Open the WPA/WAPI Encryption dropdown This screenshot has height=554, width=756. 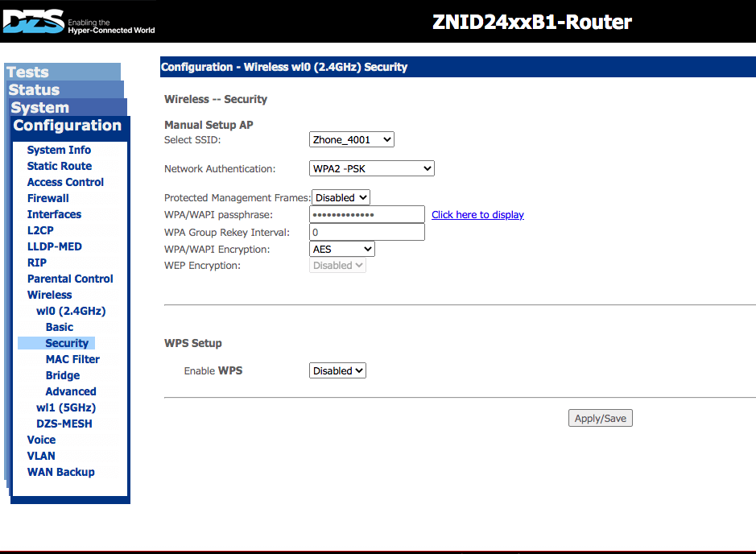[x=341, y=250]
